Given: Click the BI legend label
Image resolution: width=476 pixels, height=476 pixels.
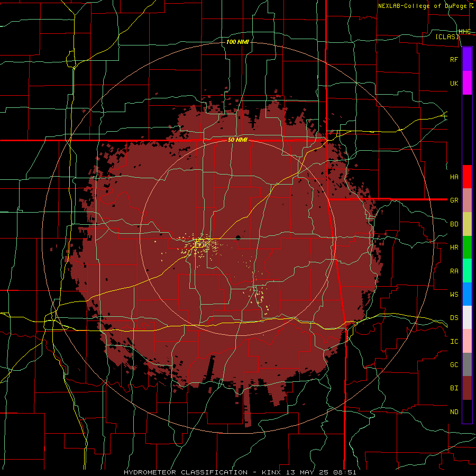Looking at the screenshot, I should pos(454,388).
